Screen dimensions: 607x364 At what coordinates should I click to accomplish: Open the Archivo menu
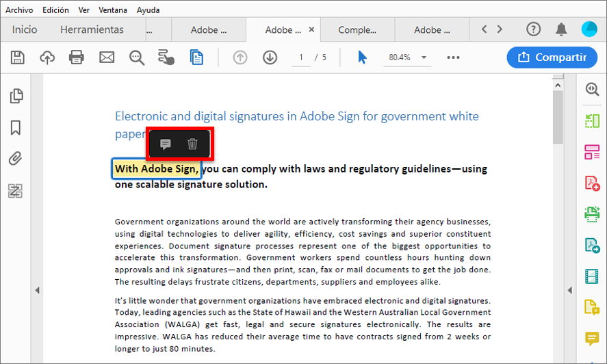[19, 10]
